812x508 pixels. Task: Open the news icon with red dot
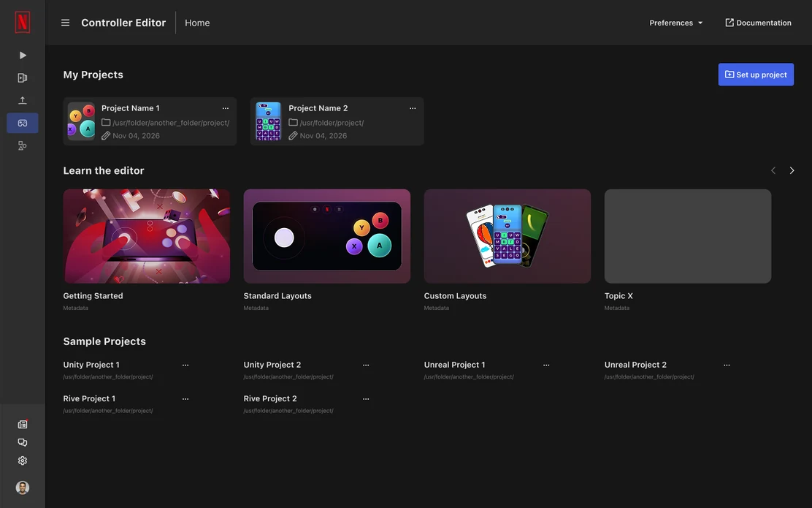[x=22, y=424]
